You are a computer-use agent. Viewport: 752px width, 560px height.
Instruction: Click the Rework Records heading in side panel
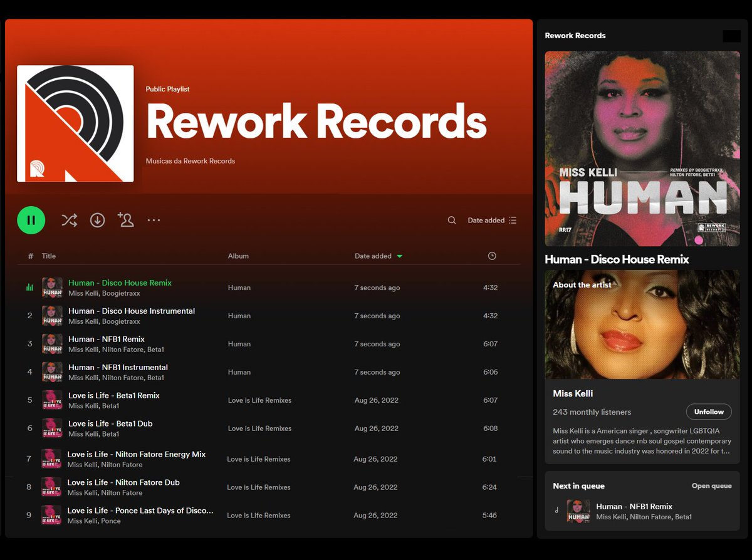(x=575, y=36)
